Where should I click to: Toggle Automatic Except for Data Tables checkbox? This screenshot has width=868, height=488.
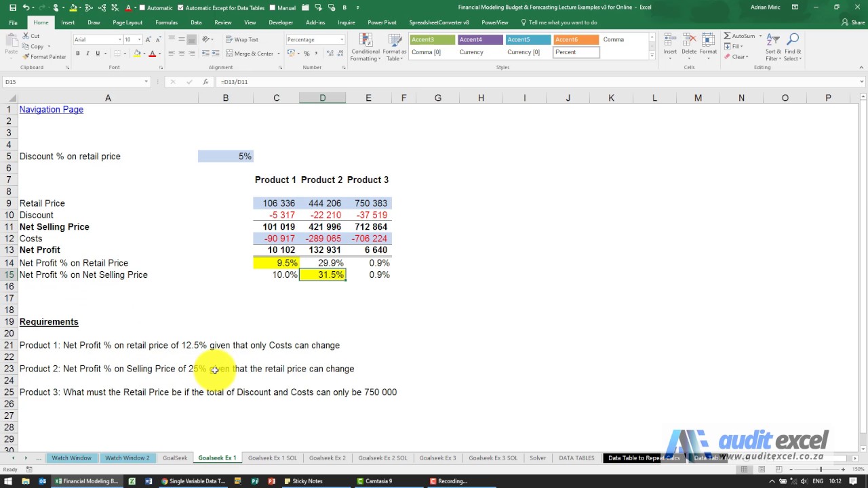(x=180, y=7)
